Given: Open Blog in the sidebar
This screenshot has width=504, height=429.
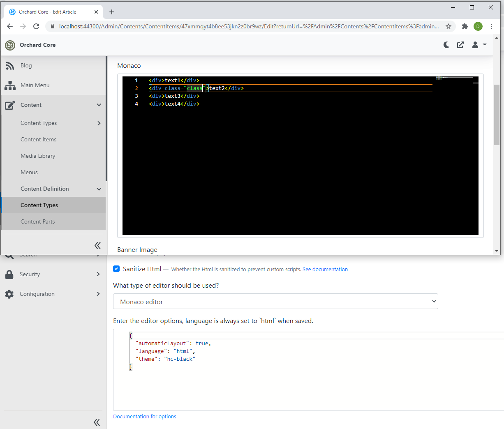Looking at the screenshot, I should 26,66.
